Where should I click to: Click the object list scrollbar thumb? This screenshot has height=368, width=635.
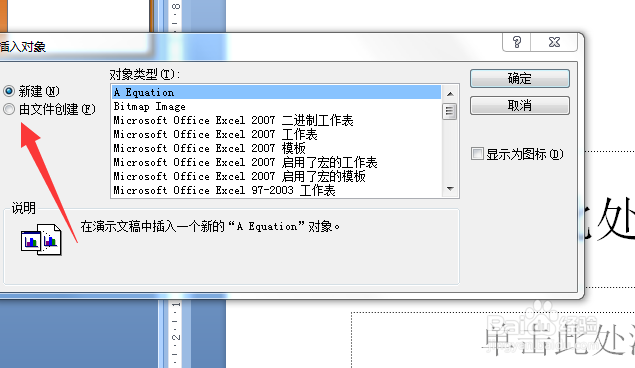[450, 111]
